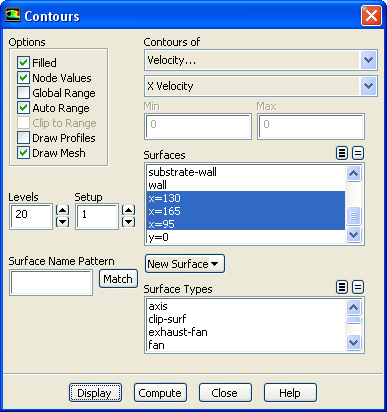Uncheck the Draw Mesh option

[23, 153]
